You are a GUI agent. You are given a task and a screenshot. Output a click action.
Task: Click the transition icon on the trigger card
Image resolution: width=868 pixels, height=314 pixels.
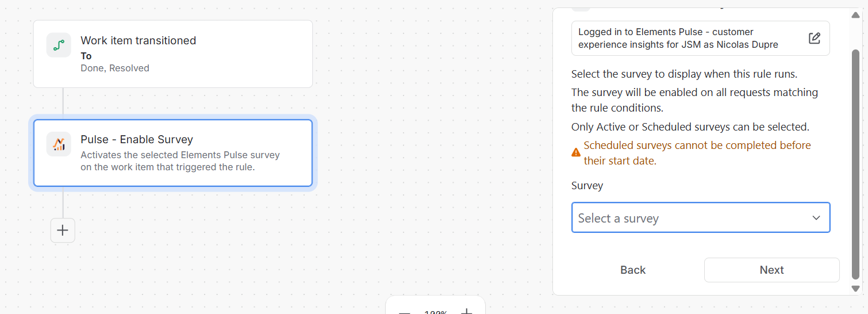click(59, 45)
